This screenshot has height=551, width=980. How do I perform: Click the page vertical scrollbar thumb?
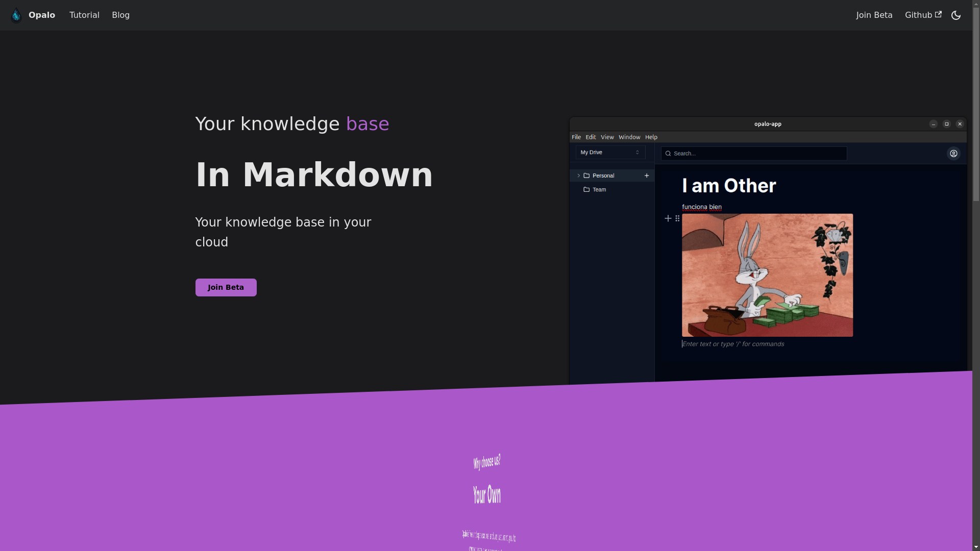tap(976, 105)
